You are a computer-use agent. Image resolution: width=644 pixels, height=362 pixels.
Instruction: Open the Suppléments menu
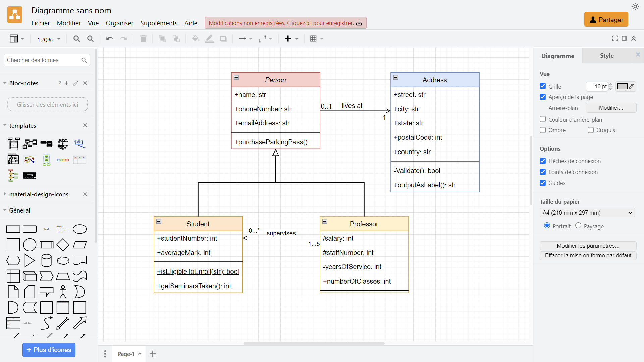tap(159, 23)
